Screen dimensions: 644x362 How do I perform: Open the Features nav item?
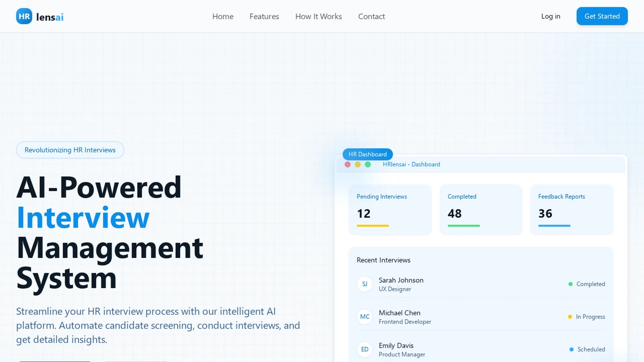264,16
